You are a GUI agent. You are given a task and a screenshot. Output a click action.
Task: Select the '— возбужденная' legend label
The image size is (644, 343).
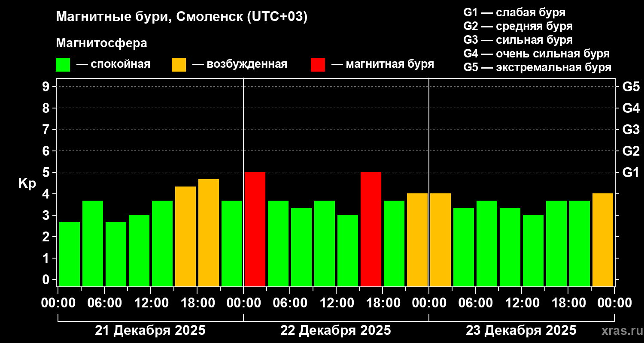pyautogui.click(x=240, y=64)
